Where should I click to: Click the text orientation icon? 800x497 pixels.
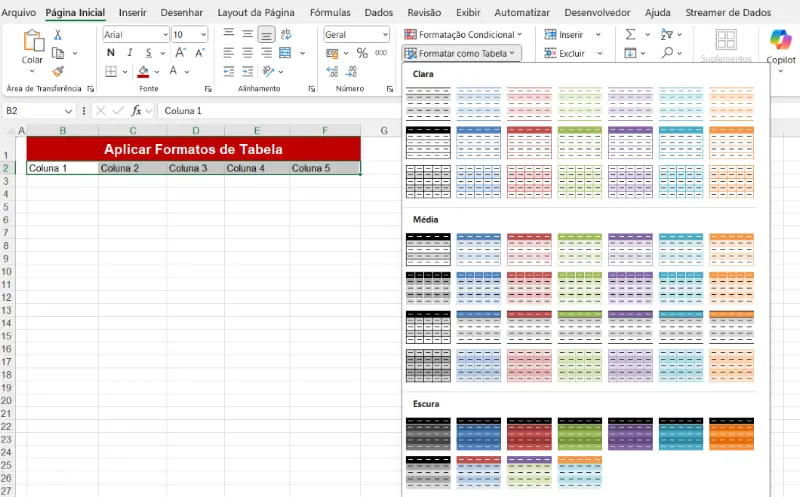[268, 71]
